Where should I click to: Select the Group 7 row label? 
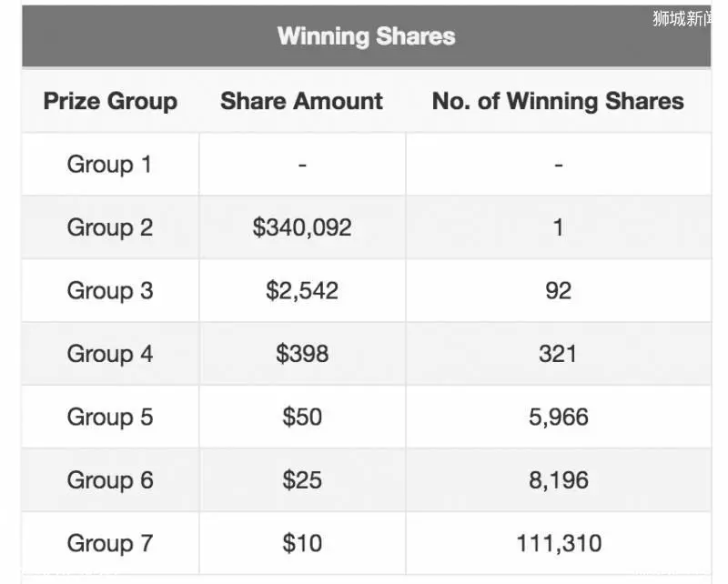tap(109, 543)
